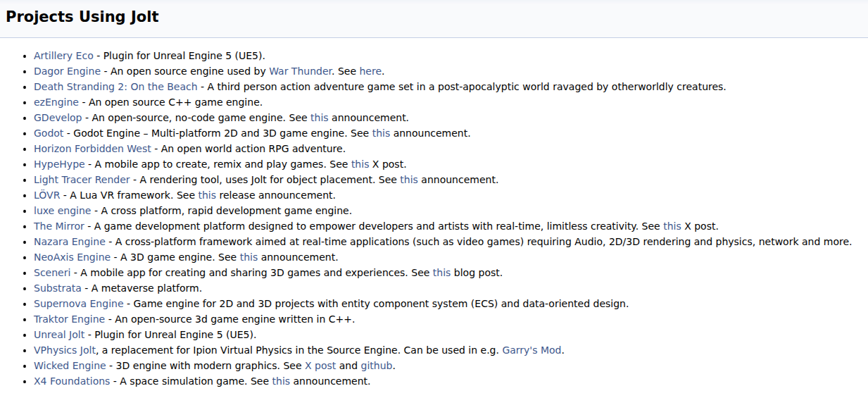This screenshot has width=868, height=398.
Task: Click the LÖVR framework link
Action: pyautogui.click(x=46, y=195)
